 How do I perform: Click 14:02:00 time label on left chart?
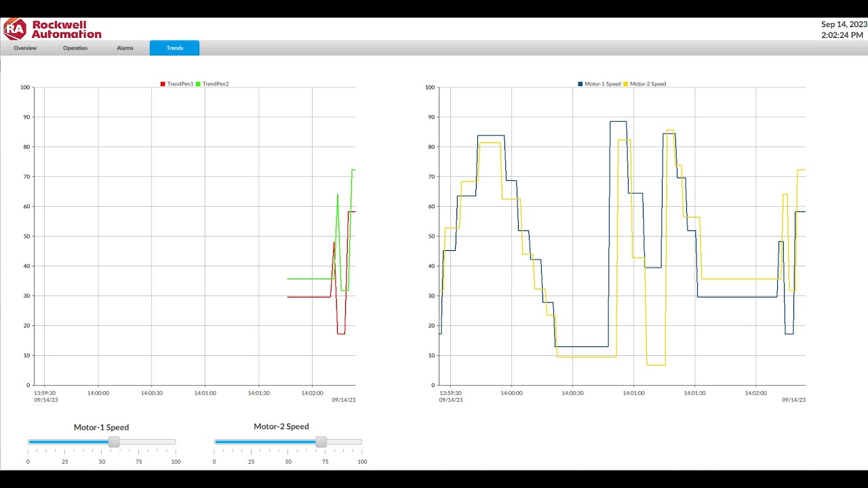tap(312, 393)
